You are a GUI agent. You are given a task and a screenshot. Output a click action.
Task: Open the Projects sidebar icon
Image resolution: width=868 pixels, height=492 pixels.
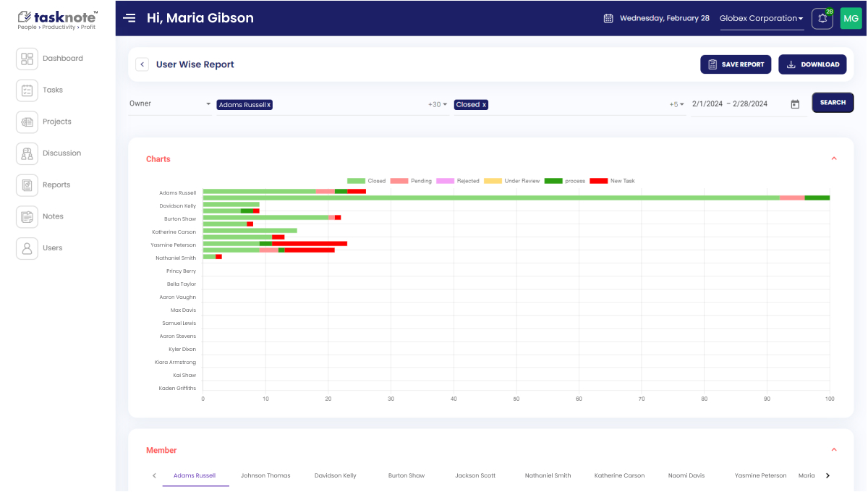[27, 122]
